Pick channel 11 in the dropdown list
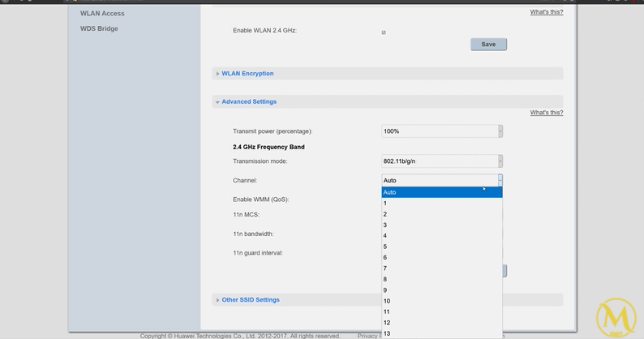The width and height of the screenshot is (644, 339). (x=442, y=311)
